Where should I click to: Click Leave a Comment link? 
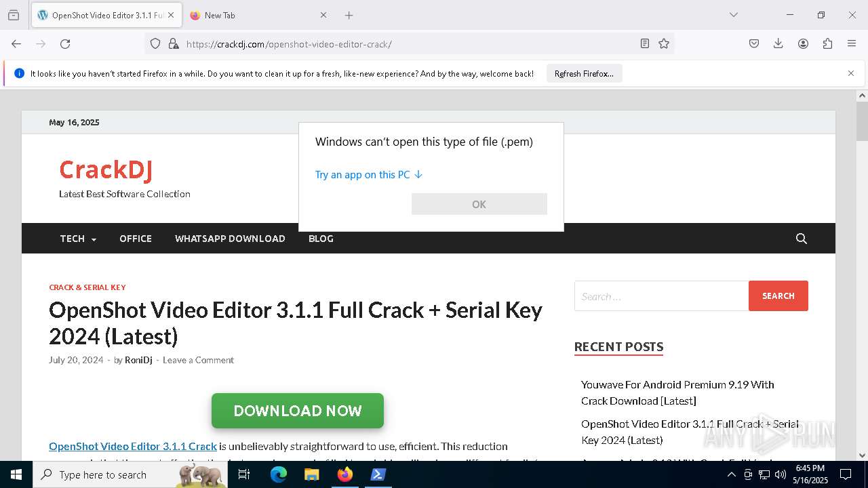[198, 360]
